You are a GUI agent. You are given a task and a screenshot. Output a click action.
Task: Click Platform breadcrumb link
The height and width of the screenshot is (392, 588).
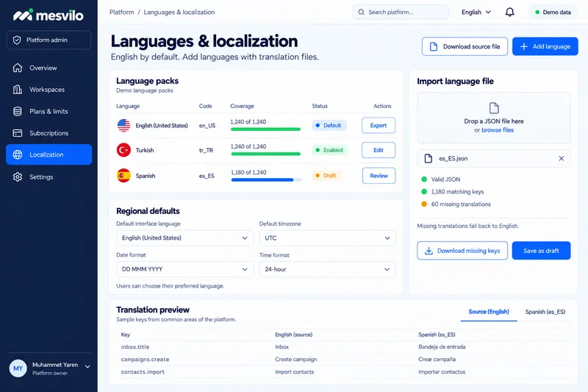121,12
